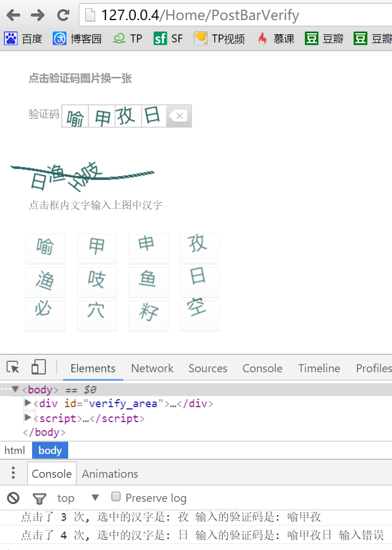
Task: Toggle the device mode icon in DevTools
Action: (x=38, y=367)
